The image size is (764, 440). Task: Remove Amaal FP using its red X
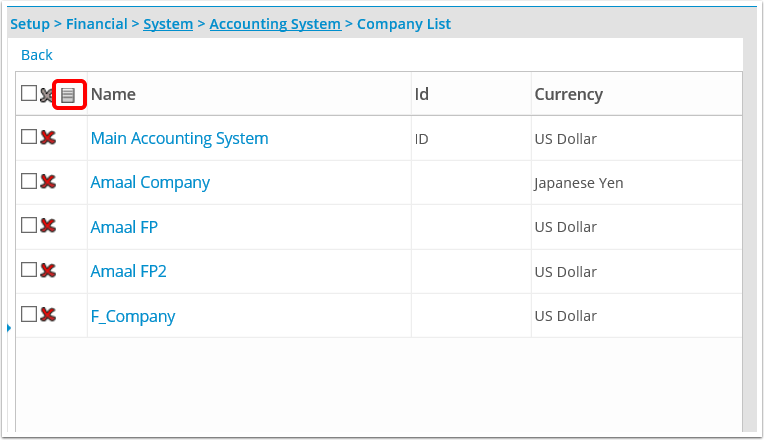pos(48,226)
